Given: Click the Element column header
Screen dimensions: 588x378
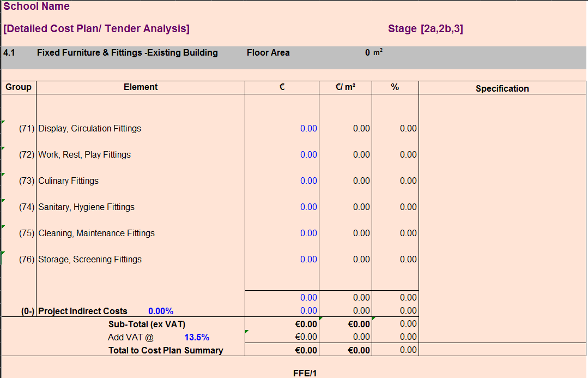Looking at the screenshot, I should click(140, 88).
